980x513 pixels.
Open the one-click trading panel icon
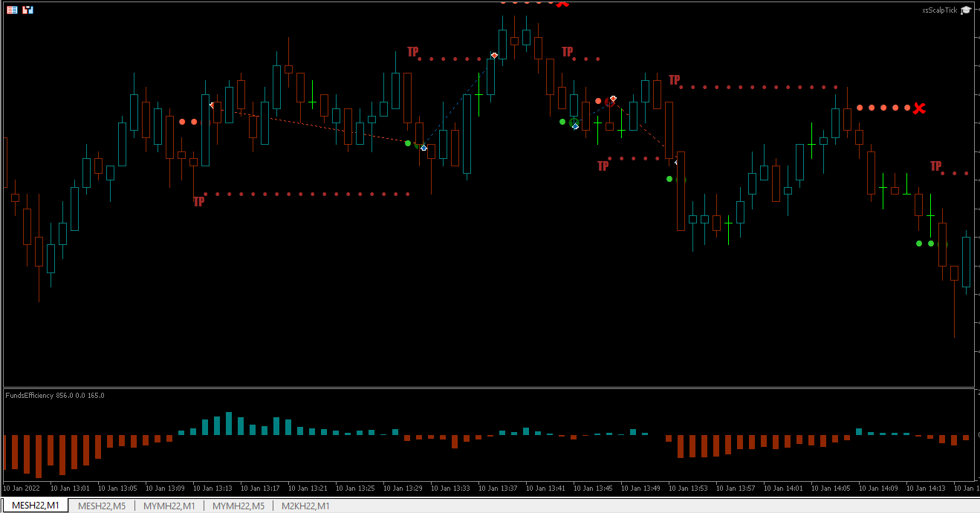pos(13,10)
